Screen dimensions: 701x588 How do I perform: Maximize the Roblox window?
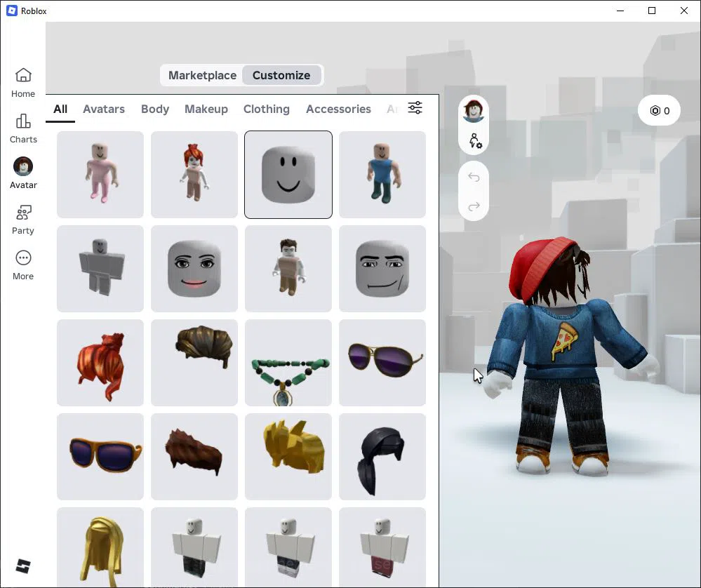point(652,11)
